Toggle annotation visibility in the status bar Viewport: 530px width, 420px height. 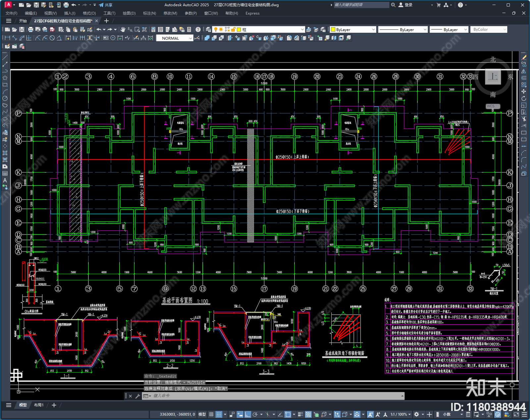(x=370, y=414)
